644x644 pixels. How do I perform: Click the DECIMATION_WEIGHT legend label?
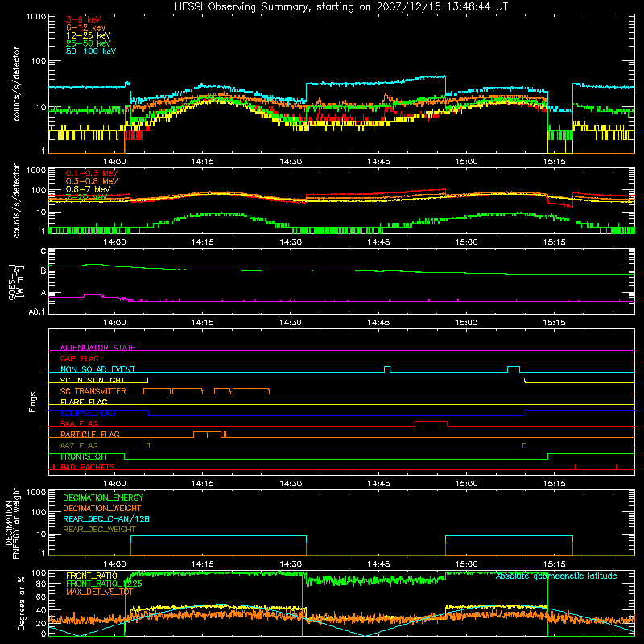click(x=102, y=508)
